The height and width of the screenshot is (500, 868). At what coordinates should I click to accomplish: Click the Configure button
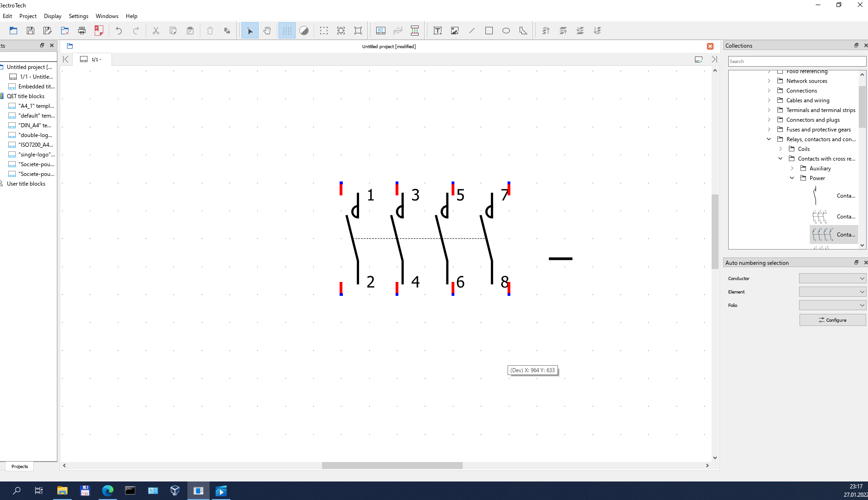(x=832, y=320)
